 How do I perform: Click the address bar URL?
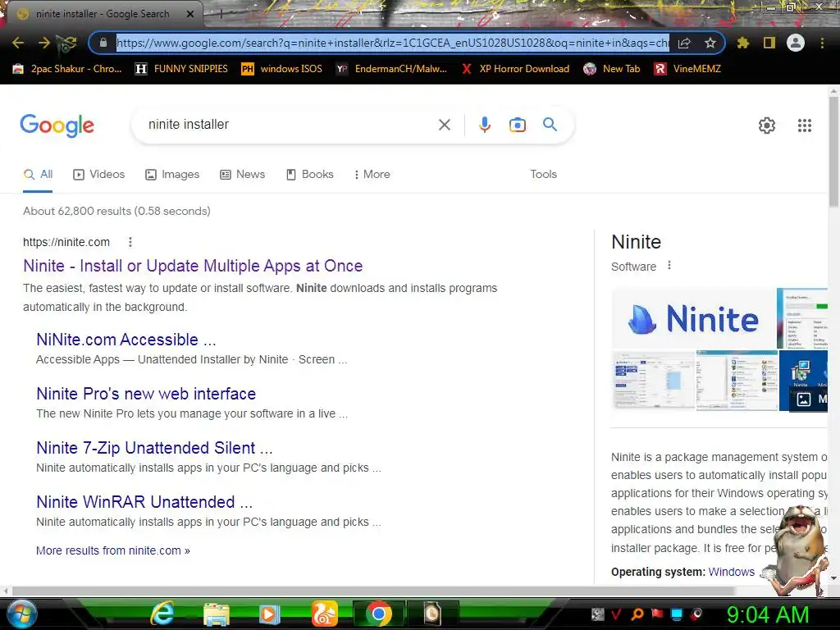point(393,43)
